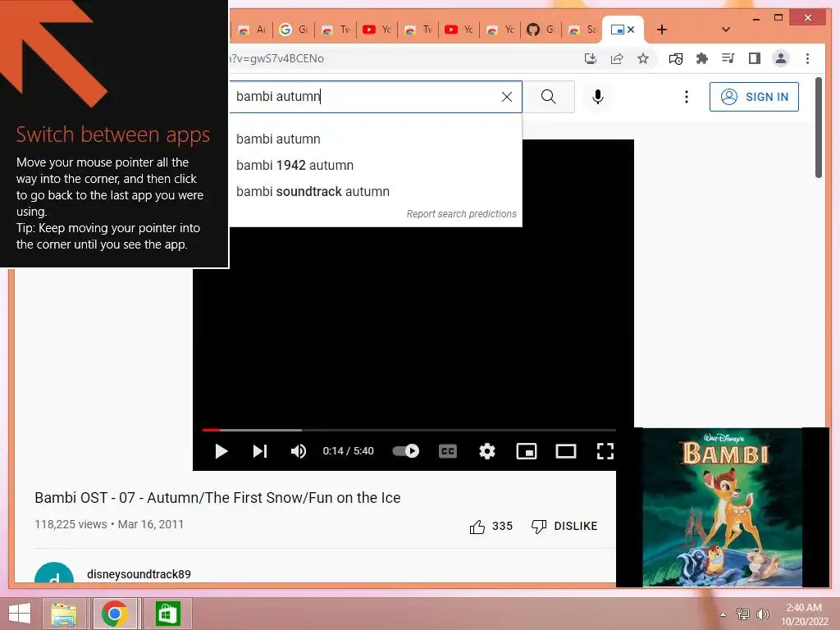840x630 pixels.
Task: Open a new tab with plus button
Action: [x=662, y=30]
